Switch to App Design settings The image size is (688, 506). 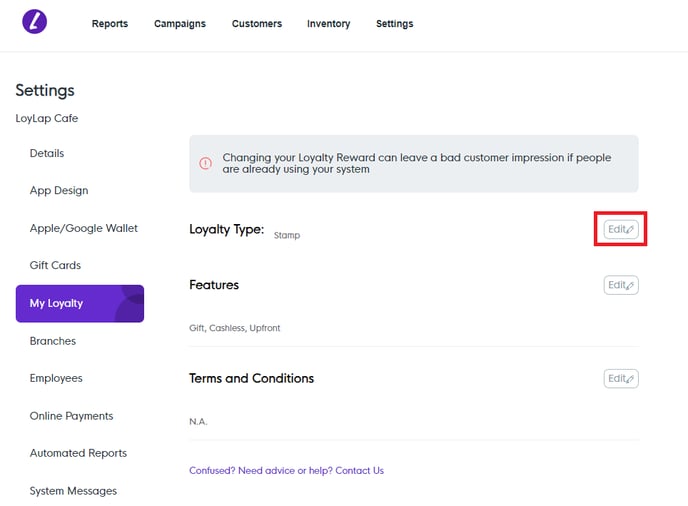(59, 191)
